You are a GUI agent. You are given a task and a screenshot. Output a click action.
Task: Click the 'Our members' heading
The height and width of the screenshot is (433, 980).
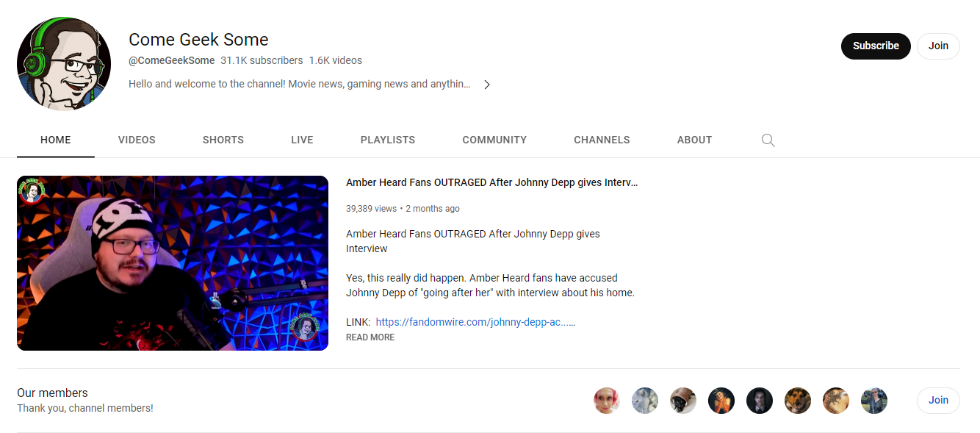tap(52, 393)
